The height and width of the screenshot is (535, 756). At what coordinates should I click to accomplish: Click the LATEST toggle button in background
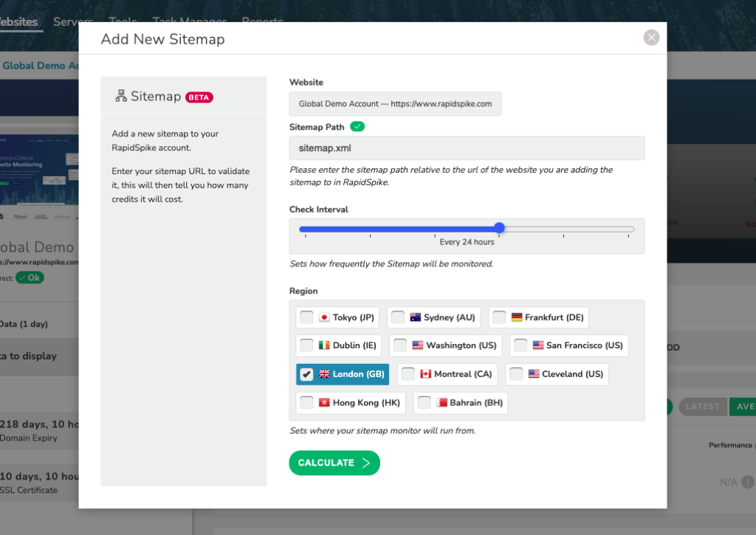(702, 407)
